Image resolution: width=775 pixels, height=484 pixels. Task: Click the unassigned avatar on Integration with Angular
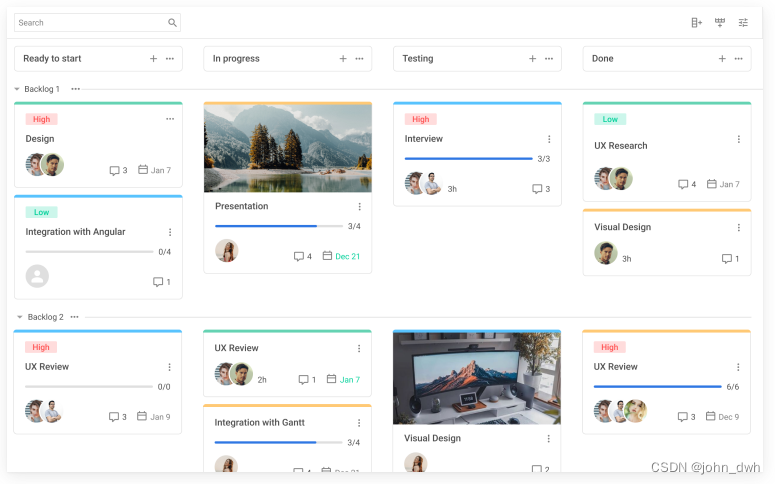[37, 276]
